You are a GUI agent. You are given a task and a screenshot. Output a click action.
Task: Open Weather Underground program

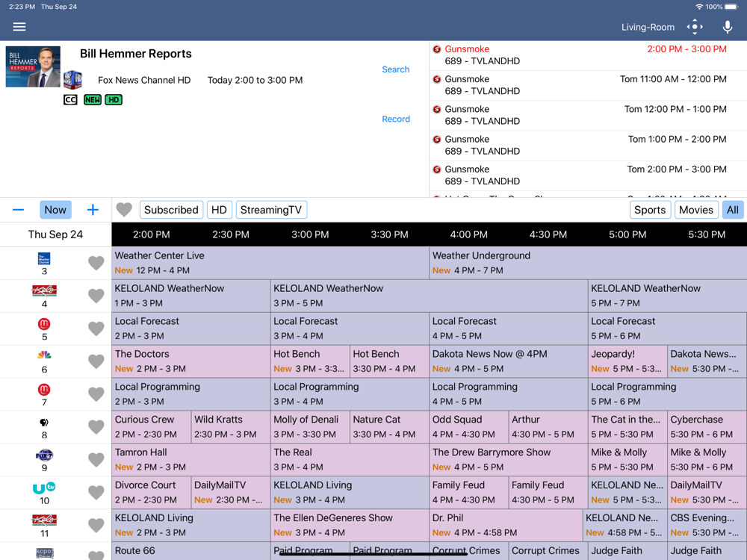coord(588,263)
